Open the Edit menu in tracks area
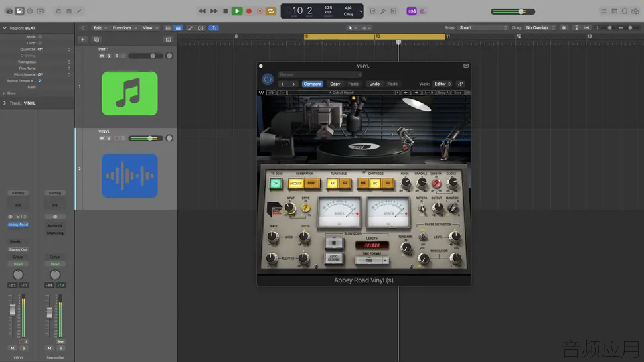644x362 pixels. (x=100, y=28)
